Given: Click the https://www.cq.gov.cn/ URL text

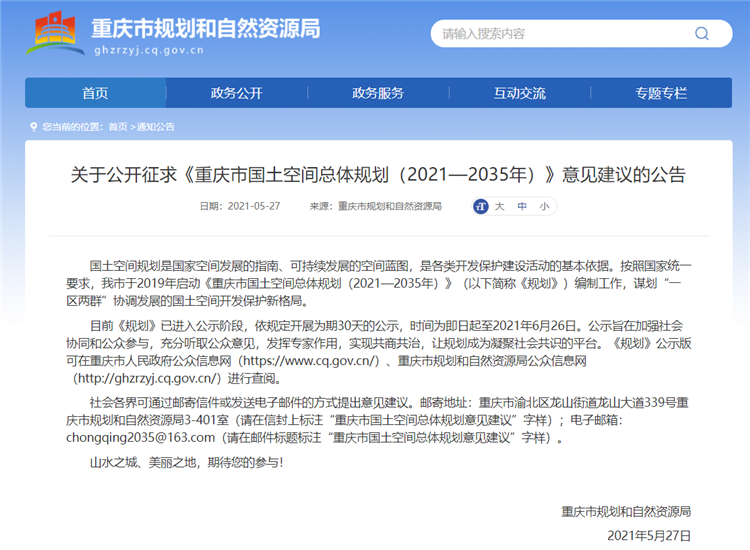Looking at the screenshot, I should pos(311,361).
